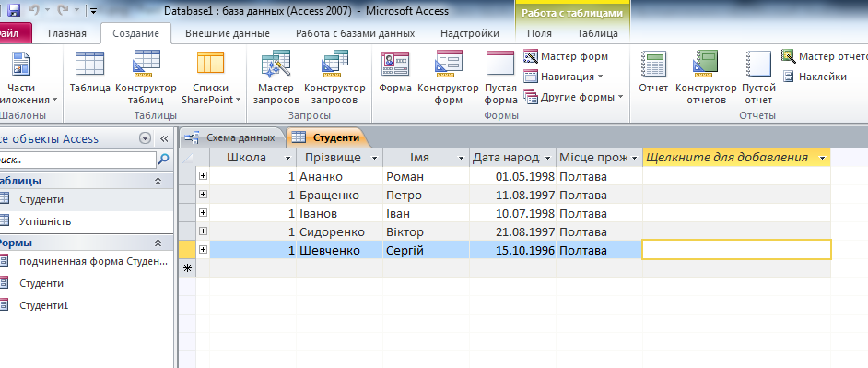Click the Наклейки labels button
The image size is (868, 368).
[815, 77]
